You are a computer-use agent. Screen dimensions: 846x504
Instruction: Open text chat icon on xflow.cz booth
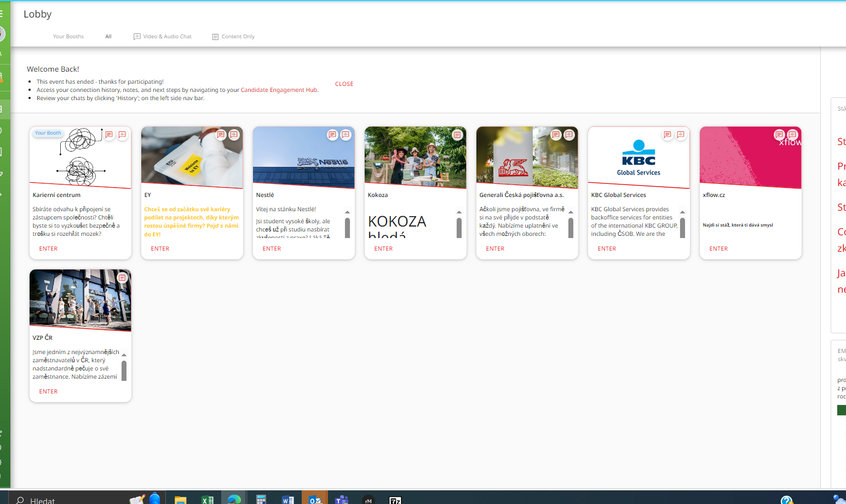(779, 135)
